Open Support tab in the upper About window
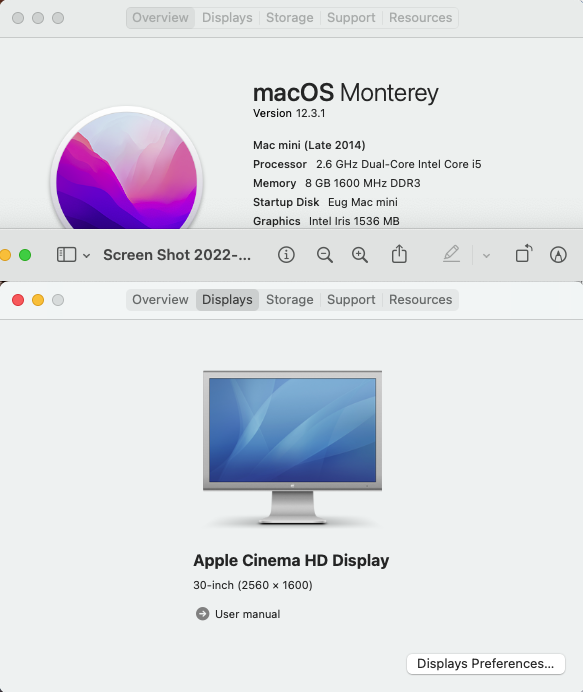The image size is (583, 692). tap(351, 18)
